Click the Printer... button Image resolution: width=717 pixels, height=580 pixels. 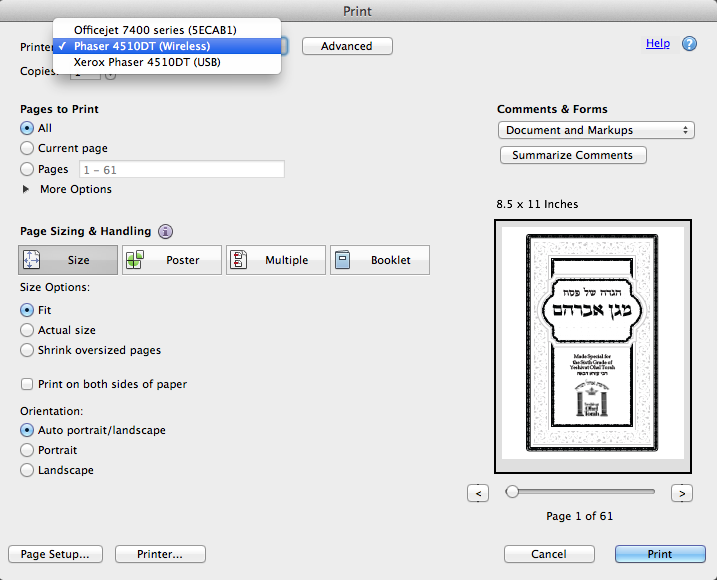160,554
